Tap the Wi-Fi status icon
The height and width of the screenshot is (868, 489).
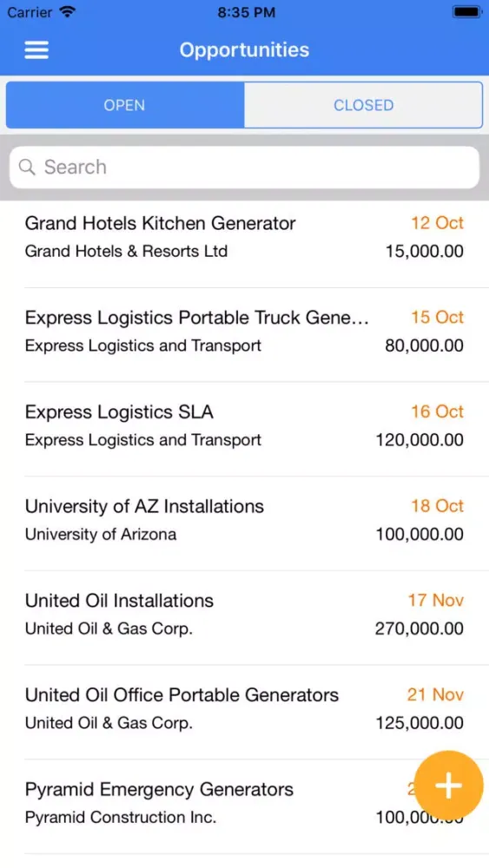[68, 11]
